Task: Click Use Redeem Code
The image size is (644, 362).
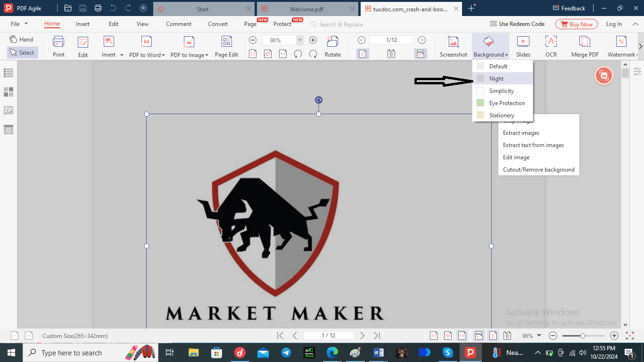Action: tap(517, 24)
